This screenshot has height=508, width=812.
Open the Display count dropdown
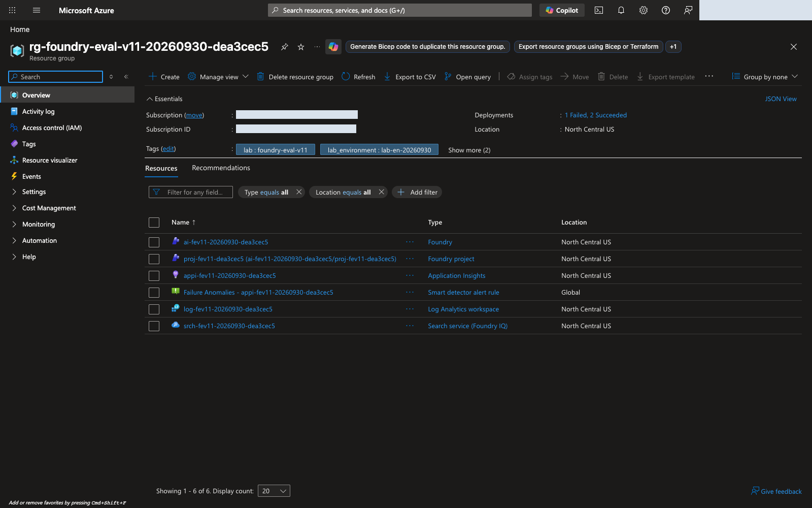[x=274, y=491]
